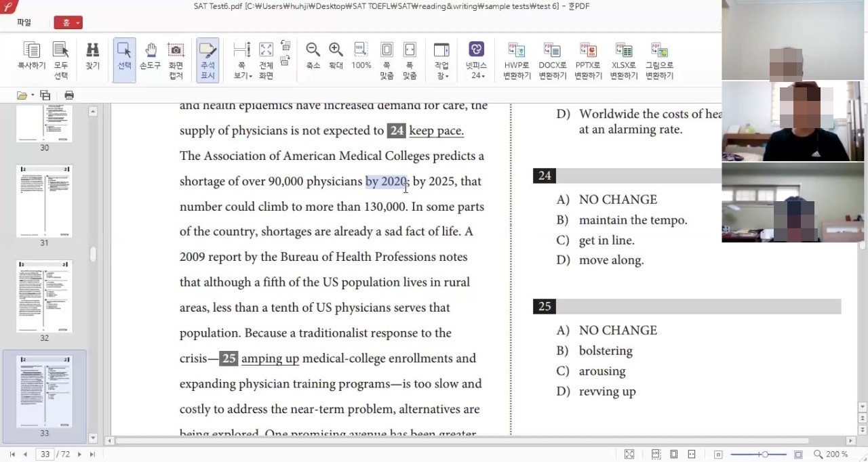
Task: Click underlined phrase "keep pace."
Action: 436,131
